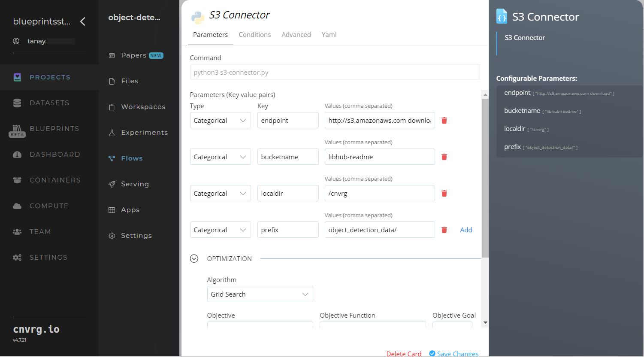Switch to the Advanced tab
This screenshot has width=644, height=358.
[296, 34]
